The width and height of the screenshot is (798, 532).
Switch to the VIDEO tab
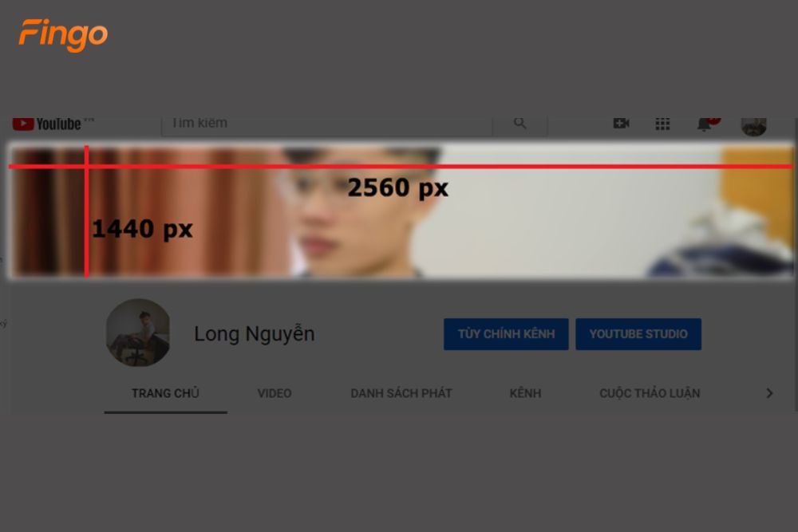click(275, 393)
